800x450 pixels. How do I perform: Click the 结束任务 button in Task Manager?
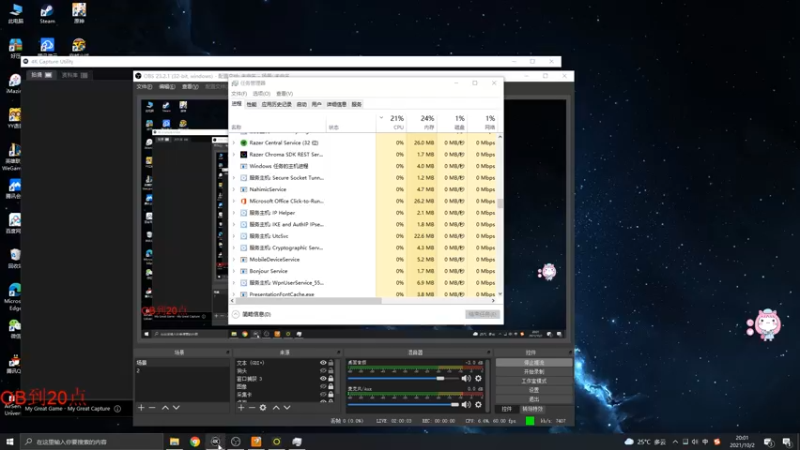pos(482,314)
